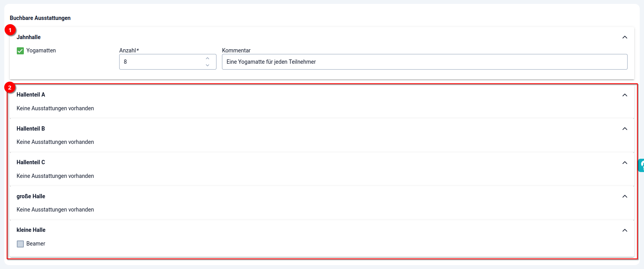This screenshot has width=644, height=269.
Task: Click the Hallenteil B heading
Action: [31, 129]
